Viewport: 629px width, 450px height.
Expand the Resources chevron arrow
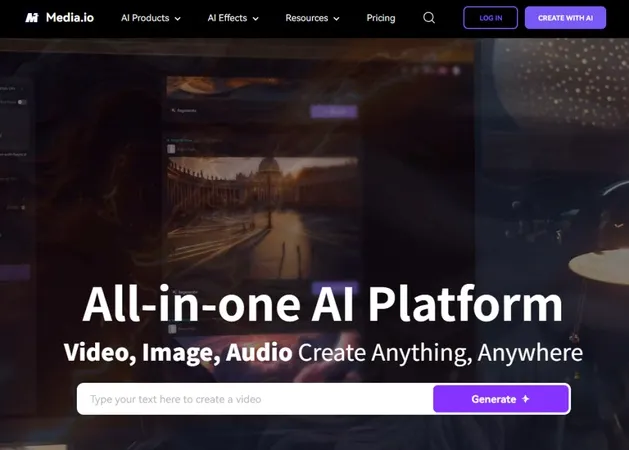pyautogui.click(x=337, y=18)
